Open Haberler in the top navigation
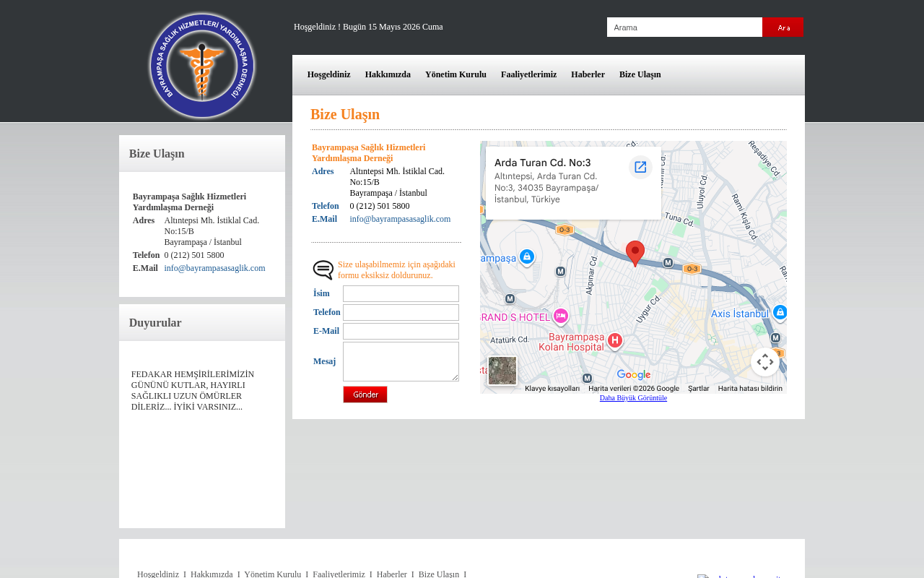 point(588,74)
